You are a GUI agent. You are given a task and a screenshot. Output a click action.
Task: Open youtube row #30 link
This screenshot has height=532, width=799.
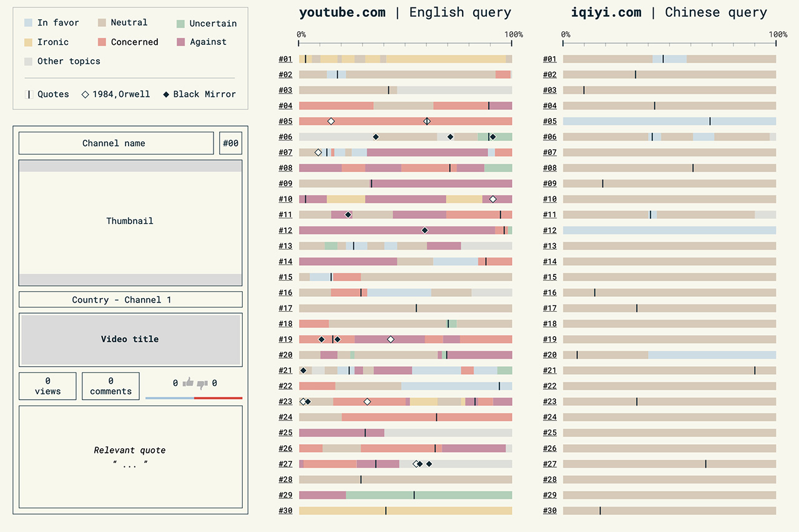point(285,511)
